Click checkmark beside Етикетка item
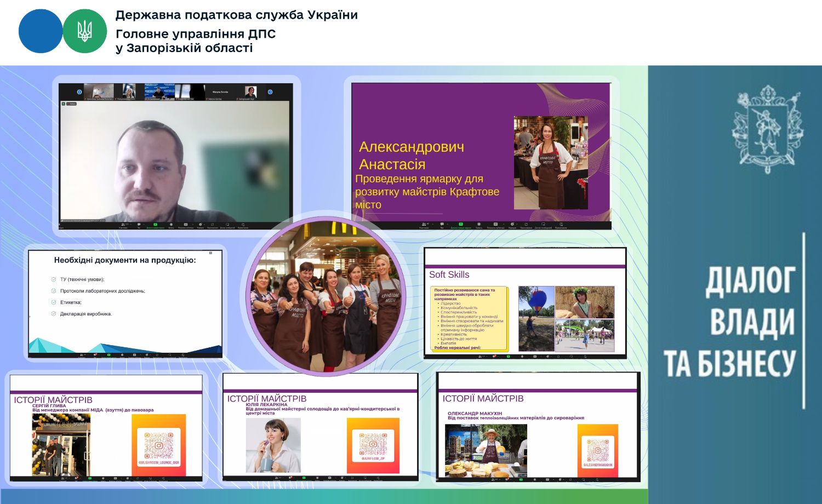This screenshot has width=822, height=504. [54, 302]
